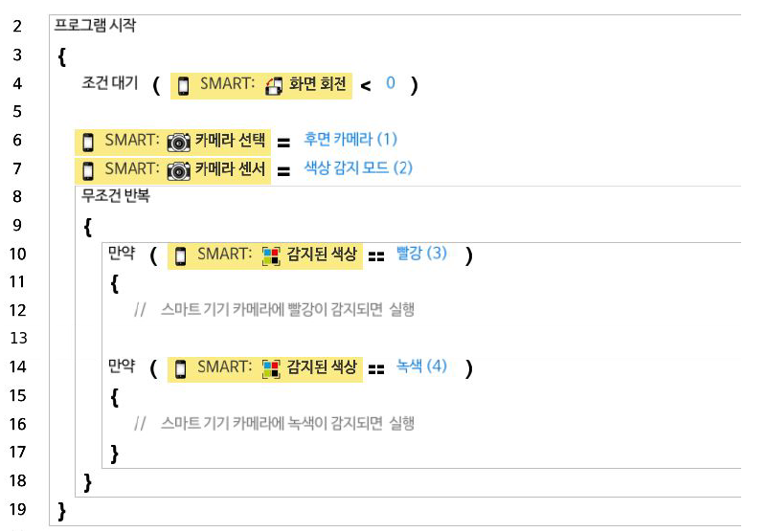Click the smartphone icon on line 4

click(x=184, y=85)
